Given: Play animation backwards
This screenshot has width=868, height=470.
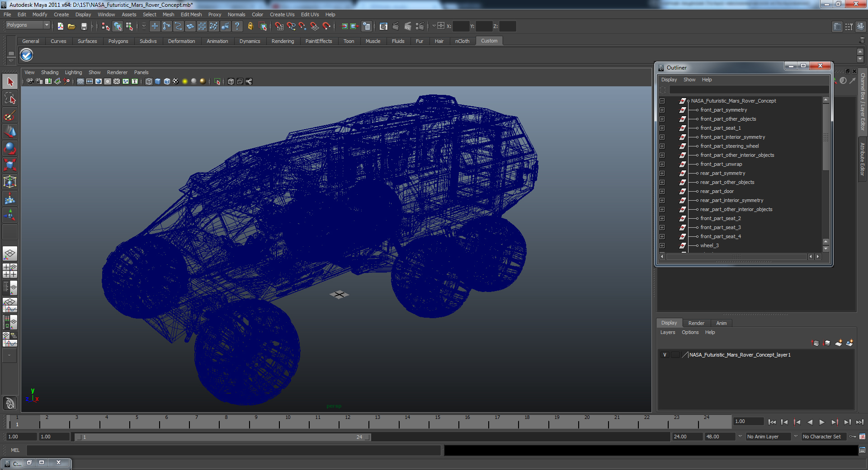Looking at the screenshot, I should click(810, 422).
